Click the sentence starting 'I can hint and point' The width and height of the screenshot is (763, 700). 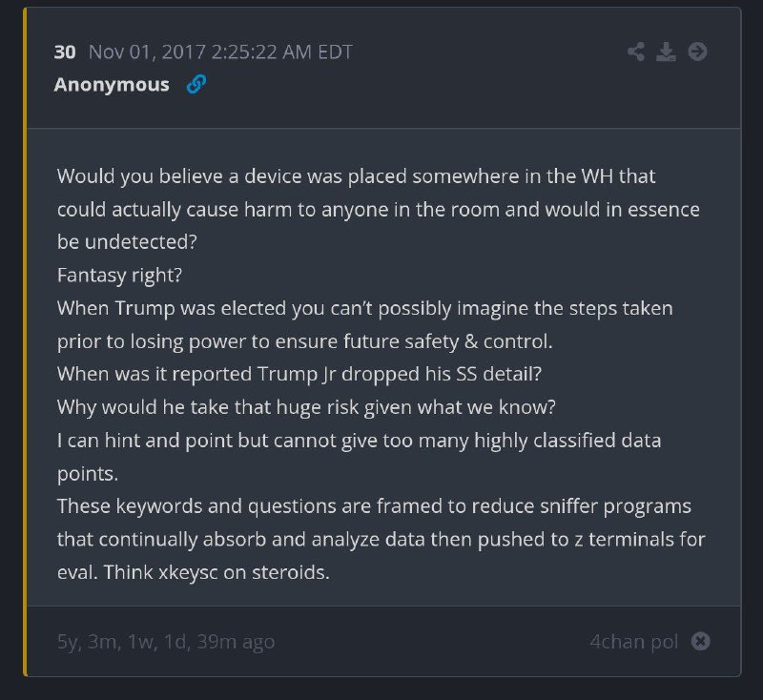click(360, 457)
